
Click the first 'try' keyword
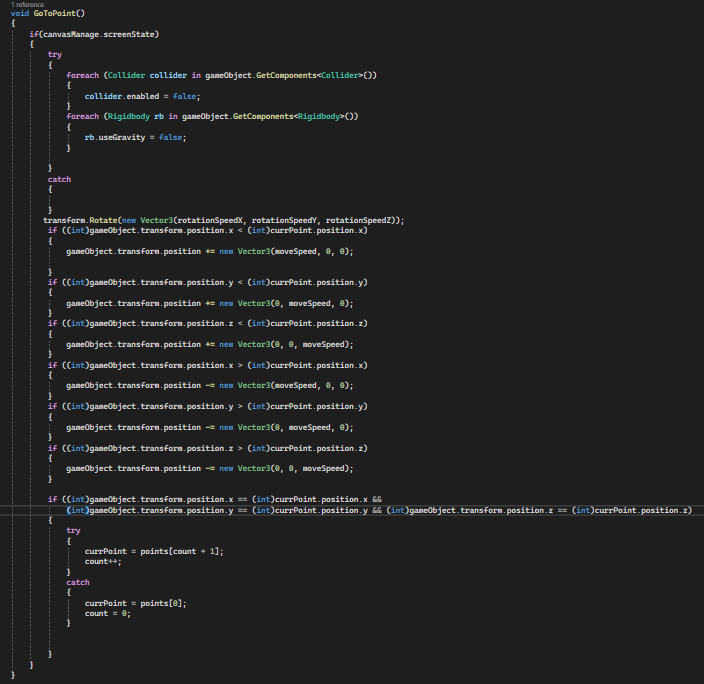[54, 55]
